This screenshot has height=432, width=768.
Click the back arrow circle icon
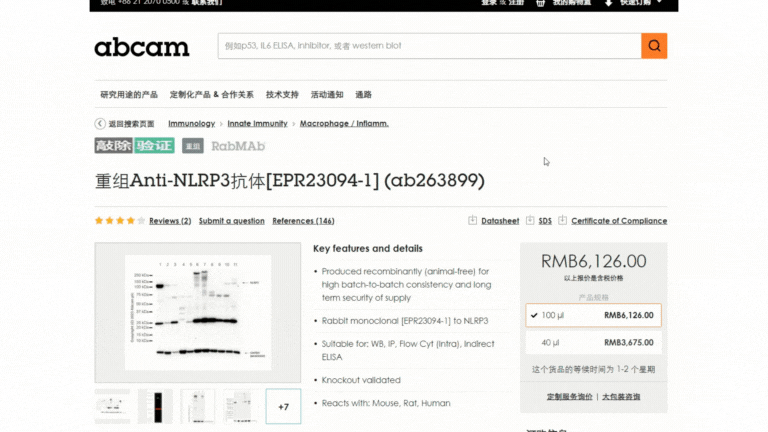100,123
